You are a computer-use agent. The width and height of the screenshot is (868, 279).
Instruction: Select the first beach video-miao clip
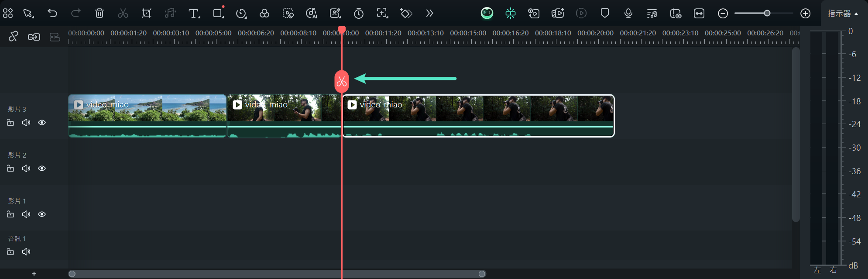147,116
